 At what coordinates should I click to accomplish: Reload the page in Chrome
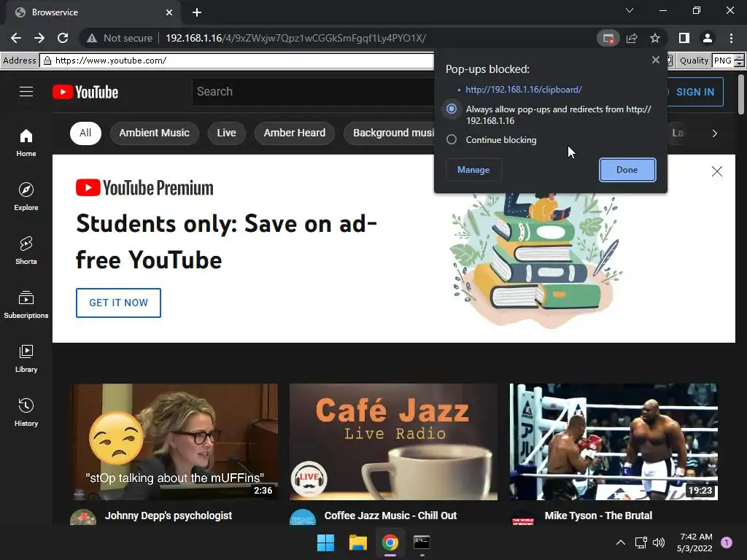pyautogui.click(x=63, y=38)
